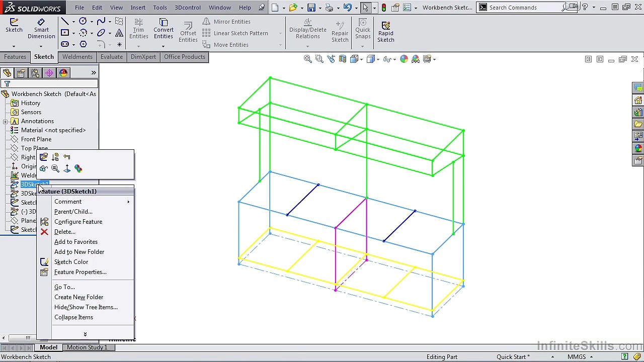
Task: Open the DisplayManager tab icon
Action: (x=63, y=73)
